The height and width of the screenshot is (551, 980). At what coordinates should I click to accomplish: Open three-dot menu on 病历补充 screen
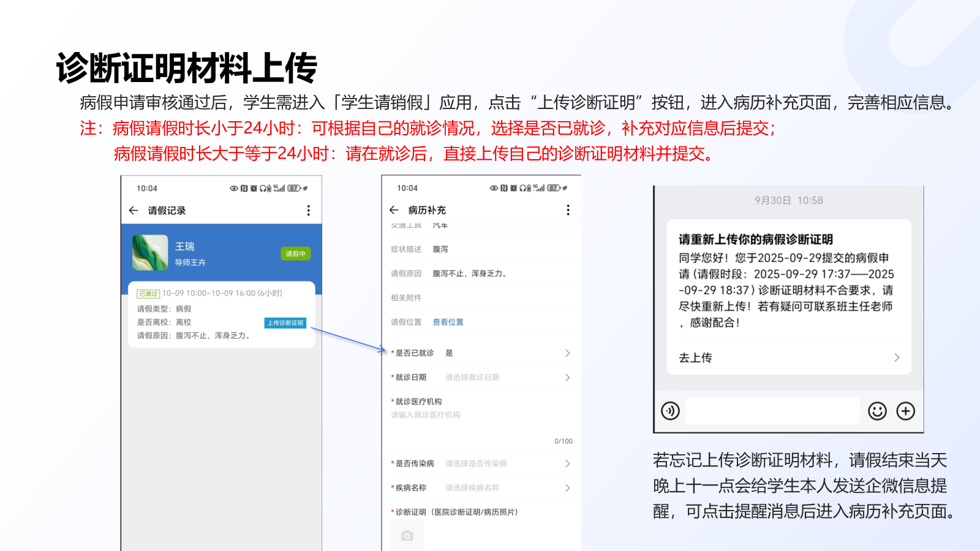tap(568, 210)
